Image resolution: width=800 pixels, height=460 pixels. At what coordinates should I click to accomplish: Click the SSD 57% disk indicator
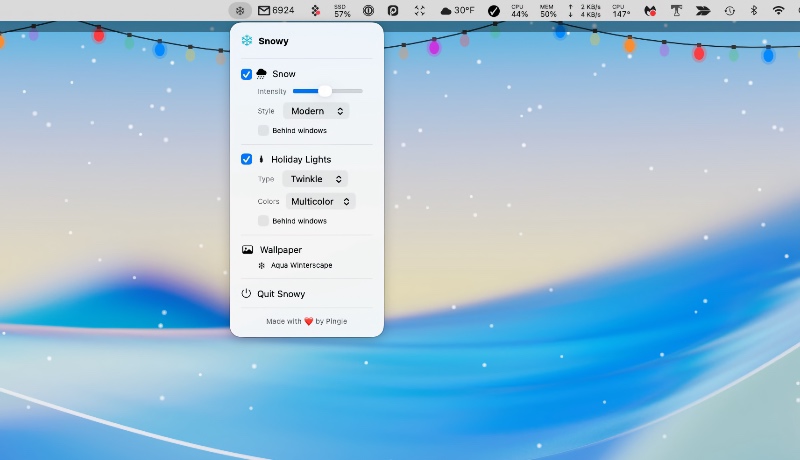pos(342,11)
